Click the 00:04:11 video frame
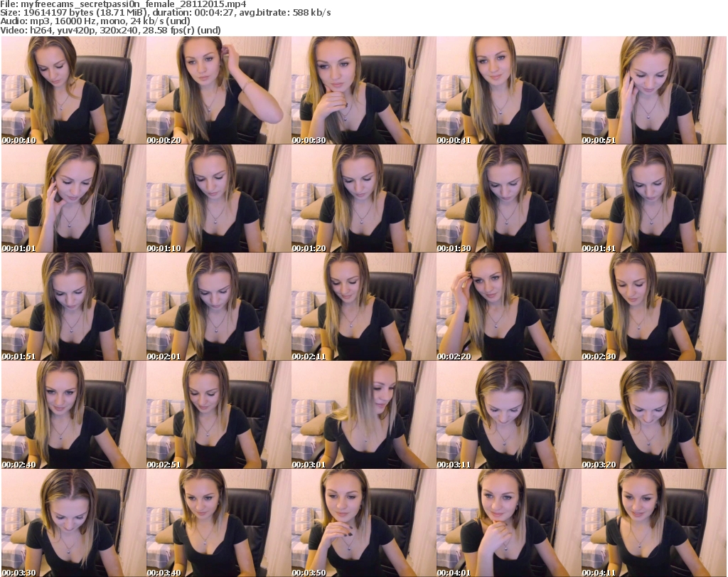 654,523
